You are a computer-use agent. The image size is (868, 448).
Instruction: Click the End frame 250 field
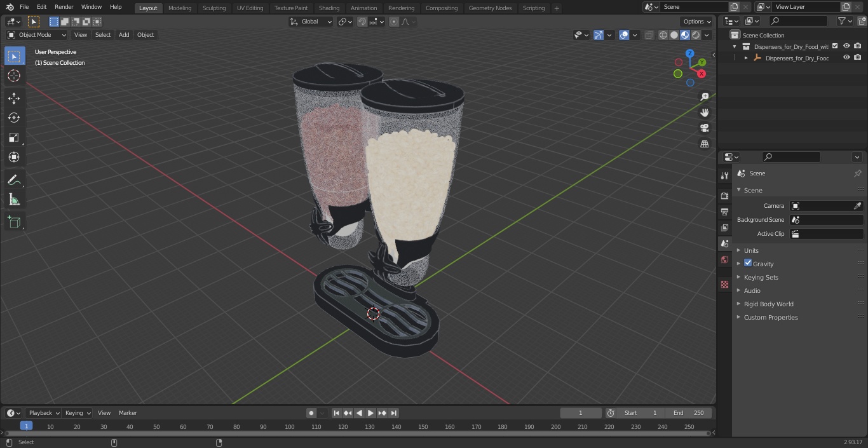[x=689, y=413]
